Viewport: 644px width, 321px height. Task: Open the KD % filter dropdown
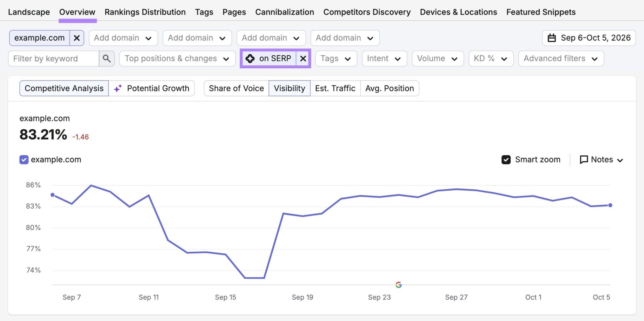click(x=491, y=59)
